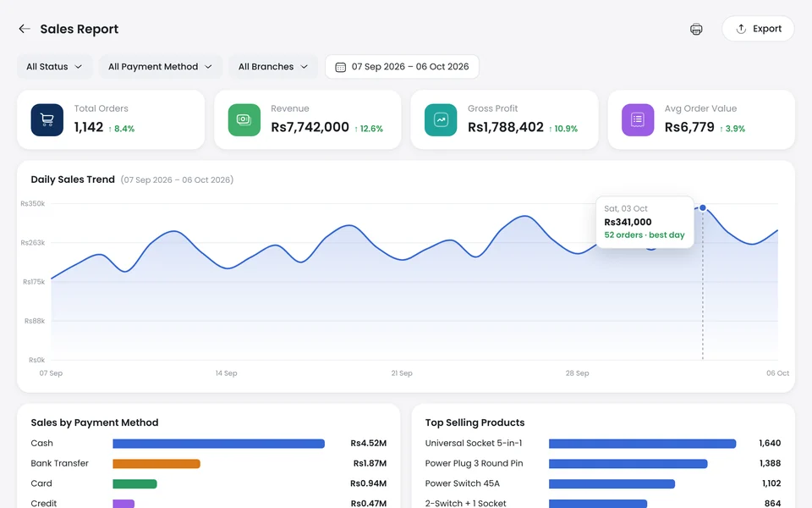The height and width of the screenshot is (508, 812).
Task: Click the Universal Socket 5-in-1 bar
Action: click(642, 444)
